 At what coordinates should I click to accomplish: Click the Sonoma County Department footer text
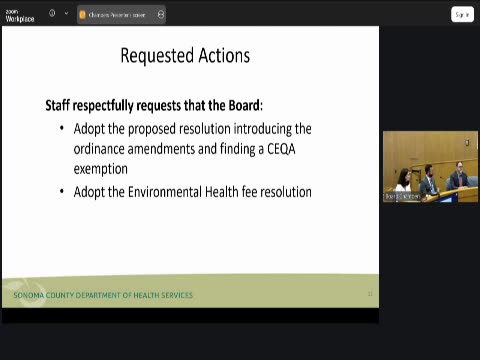click(x=103, y=295)
